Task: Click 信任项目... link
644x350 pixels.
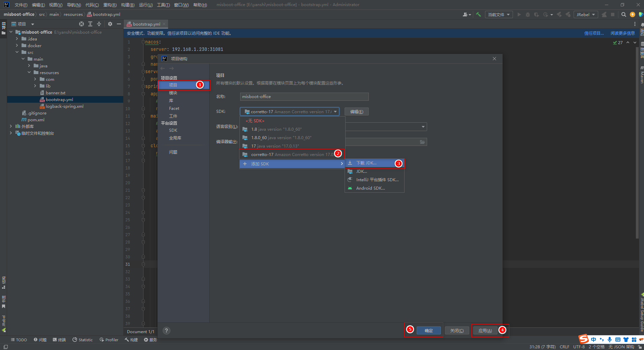Action: 594,33
